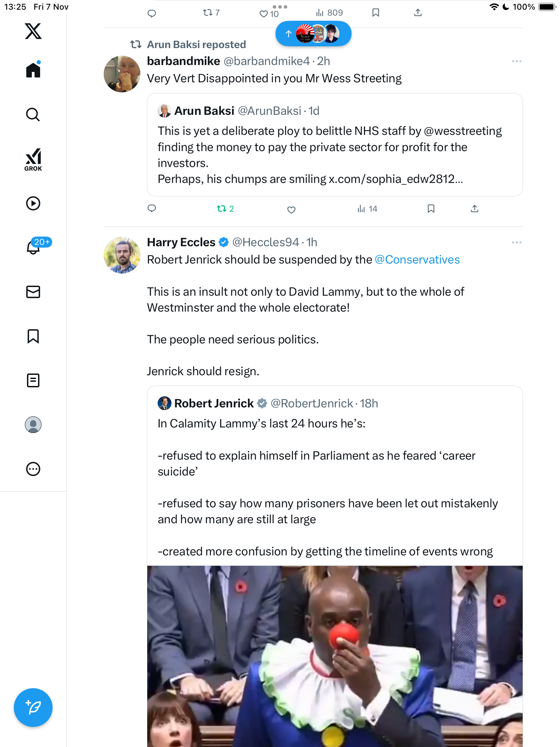Share barbandmike's post

tap(474, 209)
